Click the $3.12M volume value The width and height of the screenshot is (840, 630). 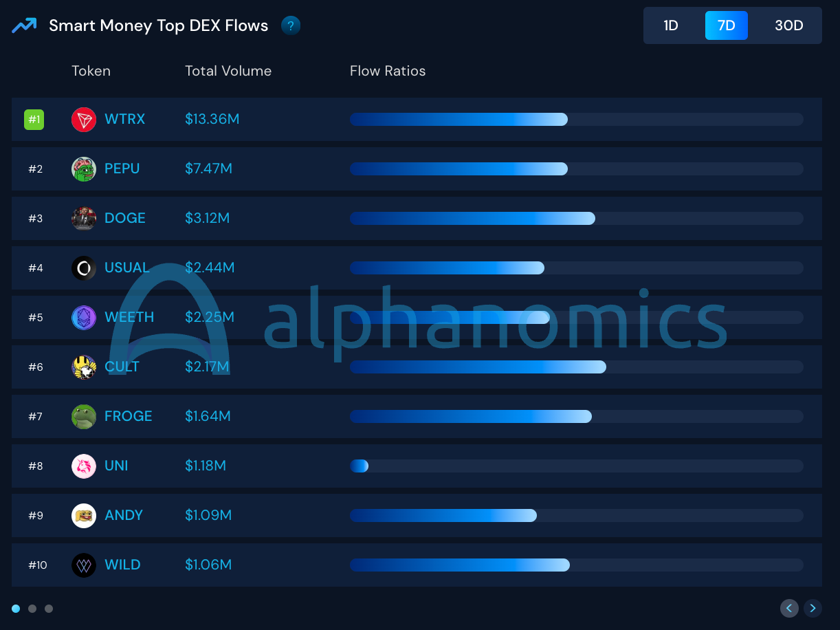[x=208, y=218]
